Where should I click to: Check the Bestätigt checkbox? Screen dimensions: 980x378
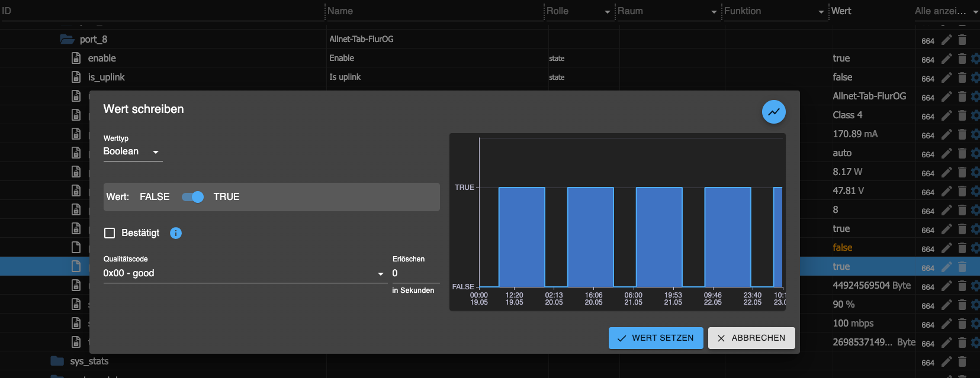110,233
